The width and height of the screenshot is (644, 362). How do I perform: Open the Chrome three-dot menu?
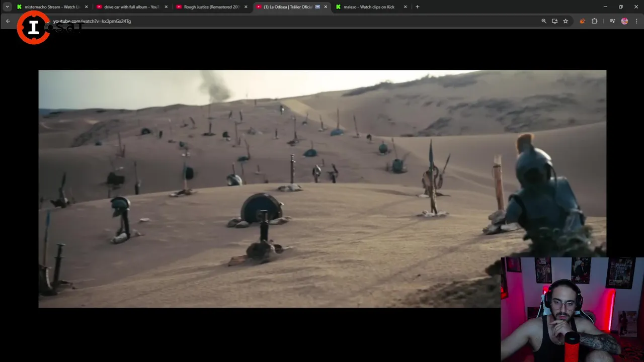pos(636,21)
